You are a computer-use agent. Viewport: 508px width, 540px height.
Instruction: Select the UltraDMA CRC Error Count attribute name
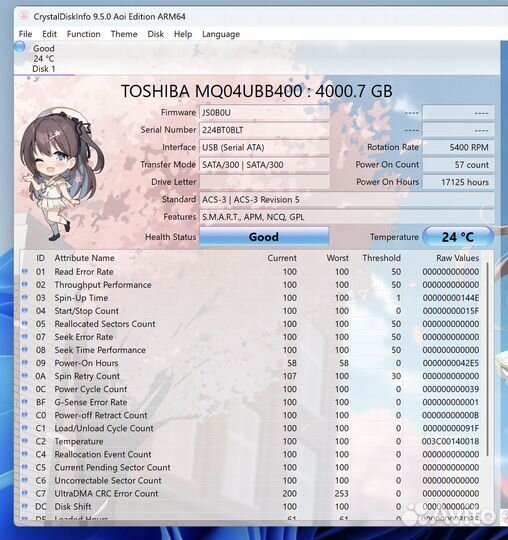coord(106,494)
